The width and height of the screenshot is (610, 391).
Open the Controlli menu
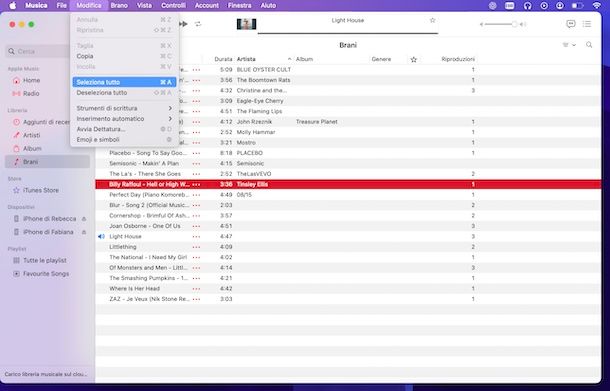coord(173,5)
